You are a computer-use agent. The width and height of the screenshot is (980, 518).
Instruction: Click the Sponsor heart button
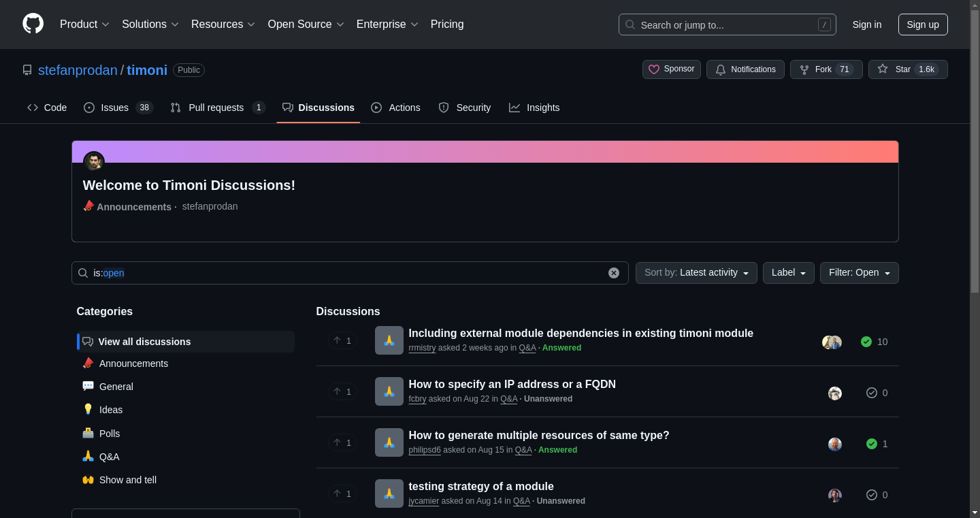pyautogui.click(x=671, y=69)
